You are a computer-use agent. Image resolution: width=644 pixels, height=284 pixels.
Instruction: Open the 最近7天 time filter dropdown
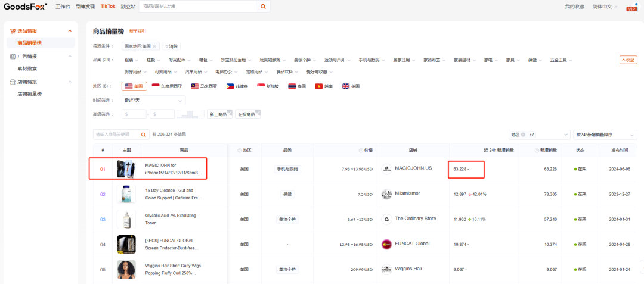pos(154,100)
